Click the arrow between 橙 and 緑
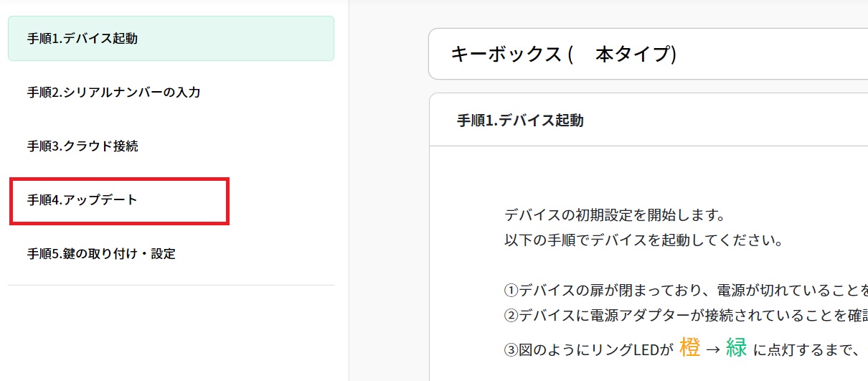This screenshot has width=868, height=381. [713, 349]
